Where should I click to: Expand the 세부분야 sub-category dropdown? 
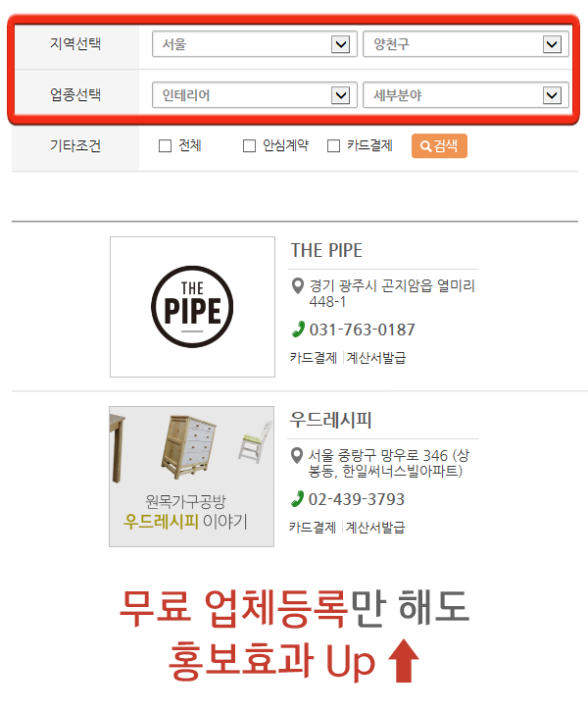coord(465,95)
